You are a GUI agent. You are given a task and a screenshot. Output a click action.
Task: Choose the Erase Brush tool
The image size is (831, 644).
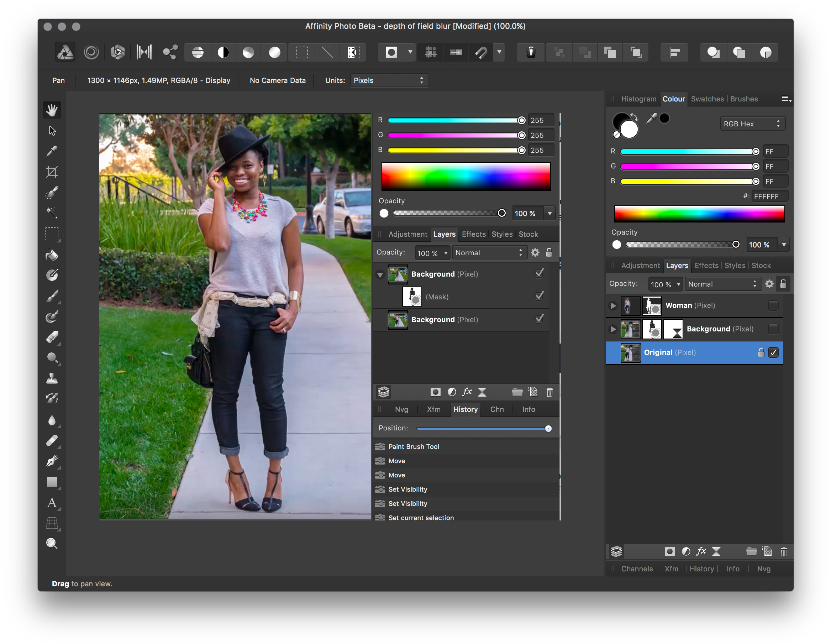(x=52, y=337)
